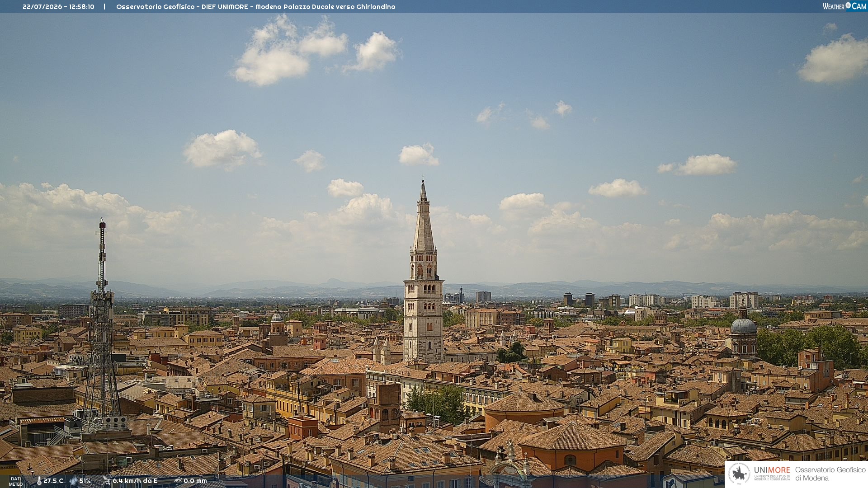The height and width of the screenshot is (488, 868).
Task: Click the thermometer temperature icon
Action: point(39,481)
